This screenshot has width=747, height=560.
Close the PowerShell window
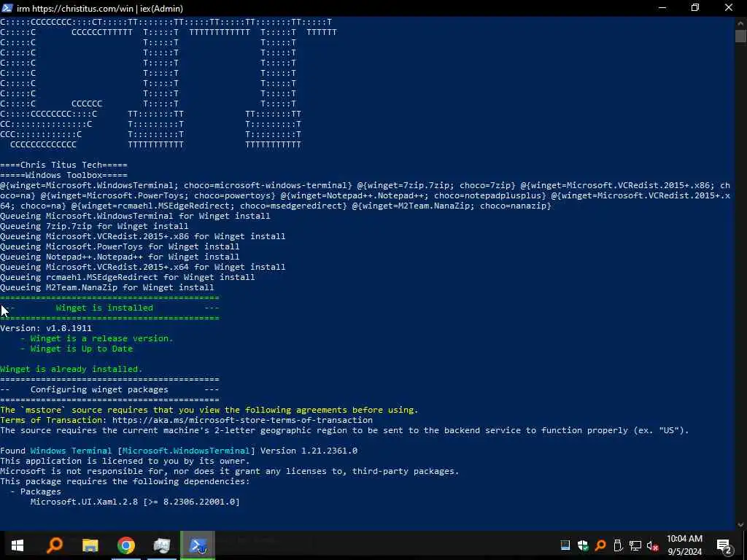(x=729, y=8)
